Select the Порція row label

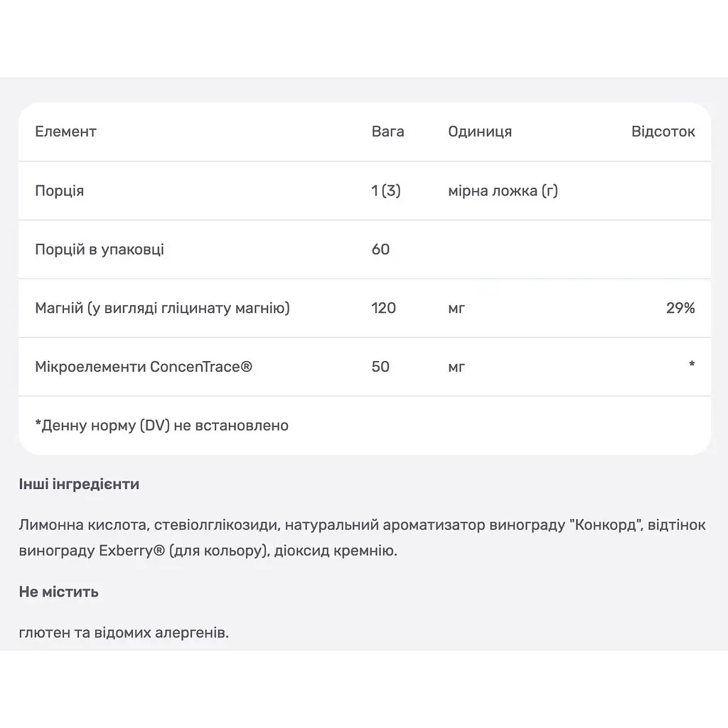pos(60,191)
